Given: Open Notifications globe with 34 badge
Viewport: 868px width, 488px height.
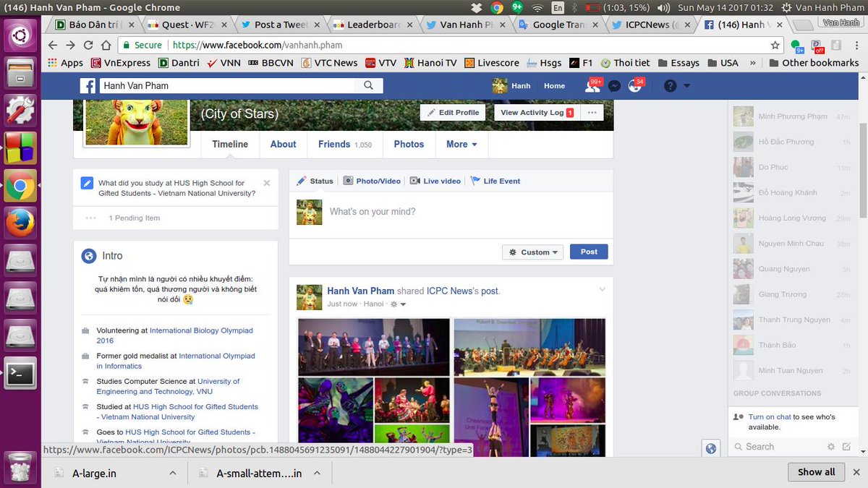Looking at the screenshot, I should (x=636, y=85).
